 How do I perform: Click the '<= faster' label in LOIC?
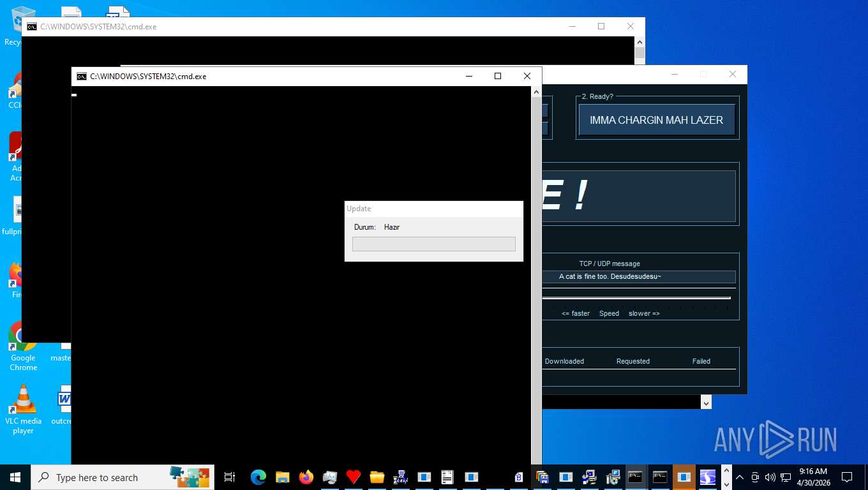(576, 313)
